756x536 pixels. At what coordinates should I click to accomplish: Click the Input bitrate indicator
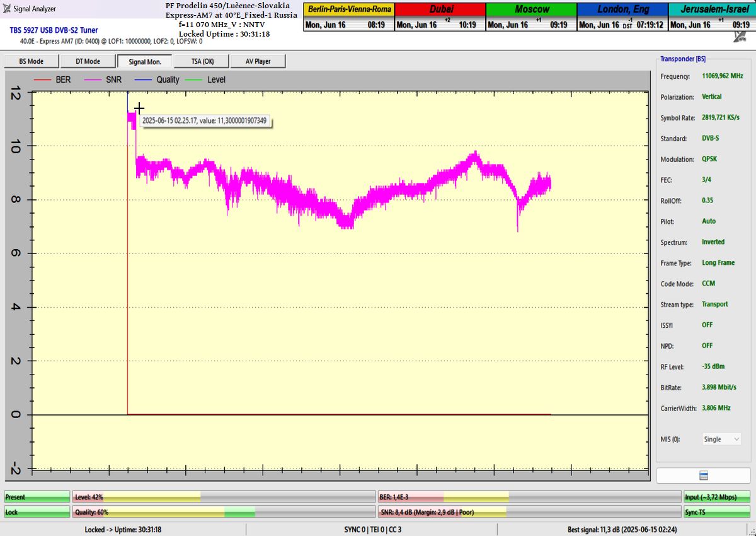tap(717, 497)
